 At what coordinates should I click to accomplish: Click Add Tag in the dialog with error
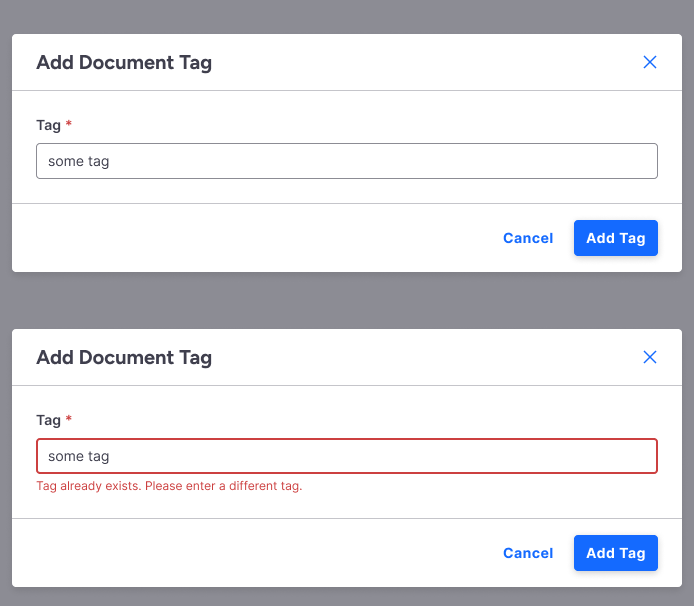[615, 553]
